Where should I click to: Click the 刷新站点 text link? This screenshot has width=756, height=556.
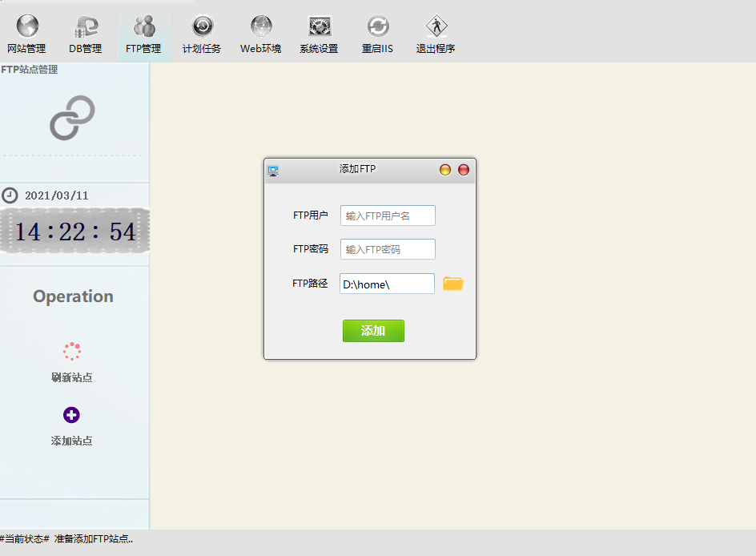(72, 377)
